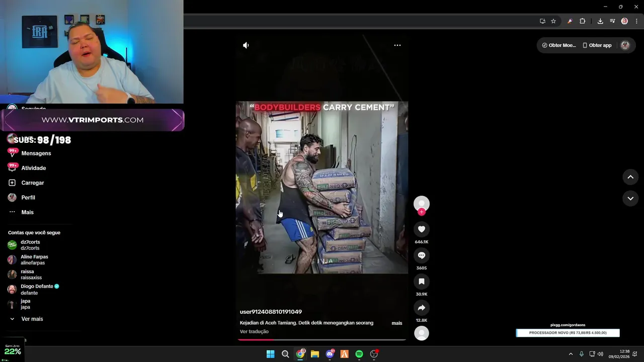
Task: Open OBS Studio from the taskbar
Action: (x=374, y=354)
